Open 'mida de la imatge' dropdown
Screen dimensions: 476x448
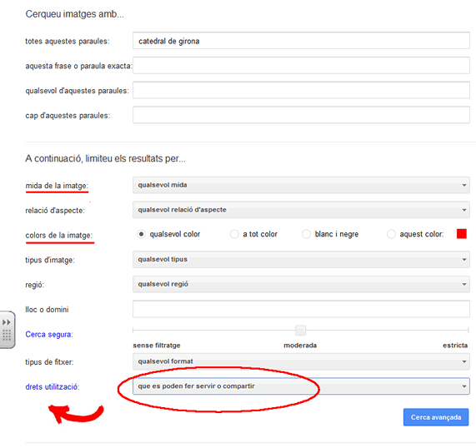301,185
